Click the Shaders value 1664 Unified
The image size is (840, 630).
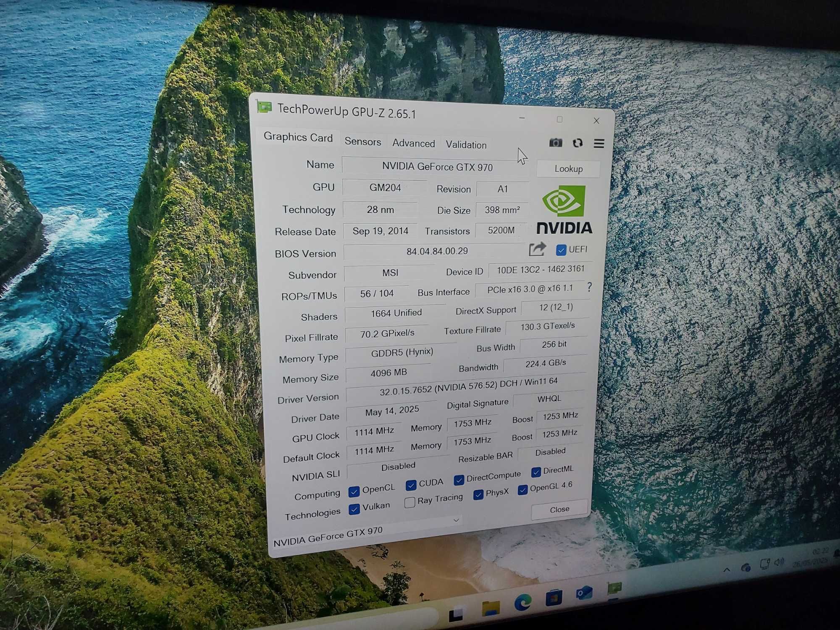(396, 313)
